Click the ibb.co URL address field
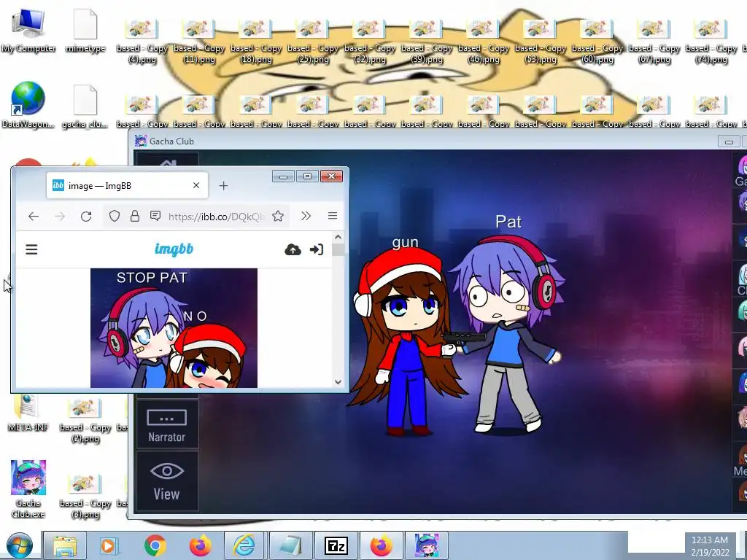Viewport: 747px width, 560px height. coord(216,217)
